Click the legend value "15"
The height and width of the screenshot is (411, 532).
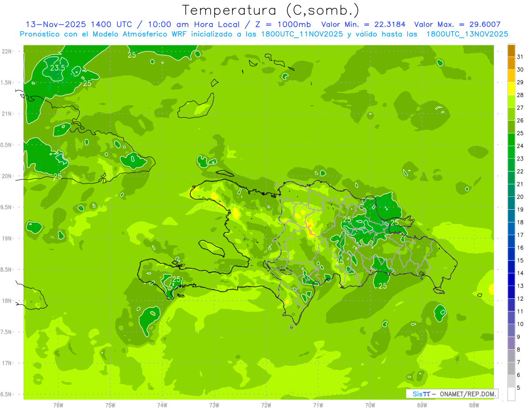(520, 260)
